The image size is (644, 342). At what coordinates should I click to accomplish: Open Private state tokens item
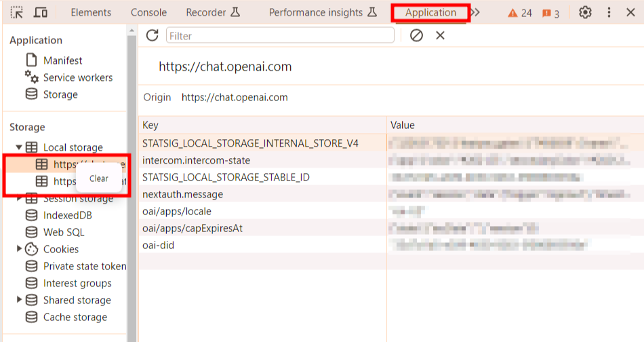(85, 267)
